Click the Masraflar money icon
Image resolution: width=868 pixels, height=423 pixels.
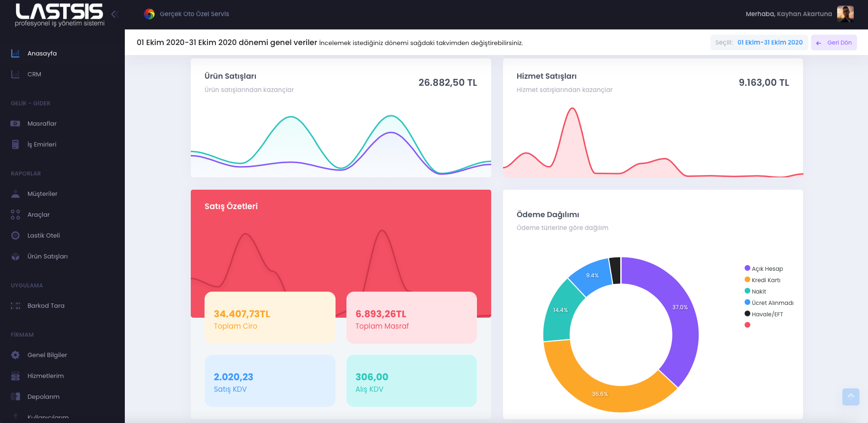click(15, 123)
